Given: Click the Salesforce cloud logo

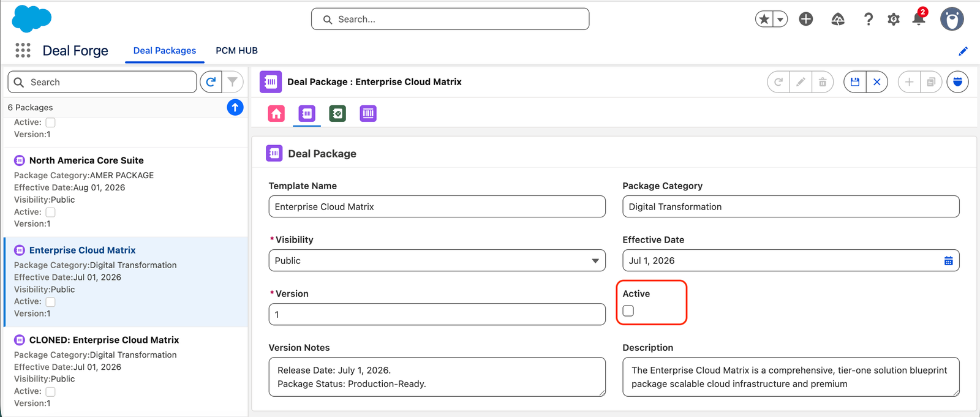Looking at the screenshot, I should (32, 18).
